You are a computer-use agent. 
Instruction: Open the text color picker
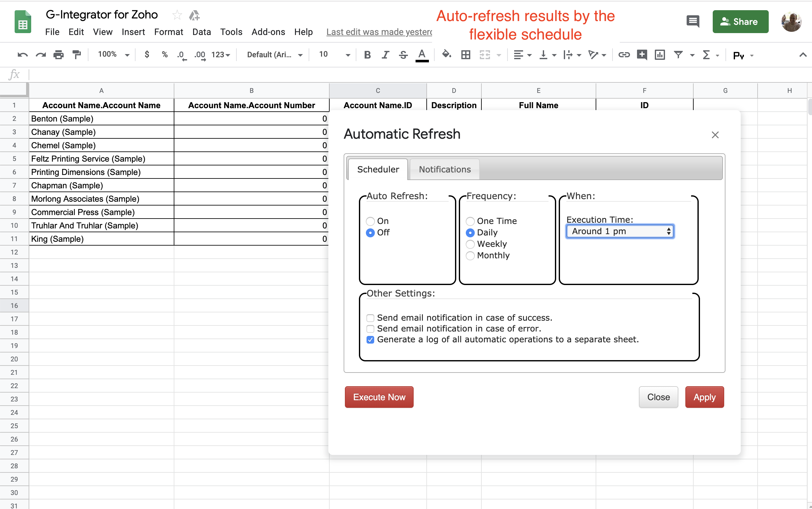422,55
